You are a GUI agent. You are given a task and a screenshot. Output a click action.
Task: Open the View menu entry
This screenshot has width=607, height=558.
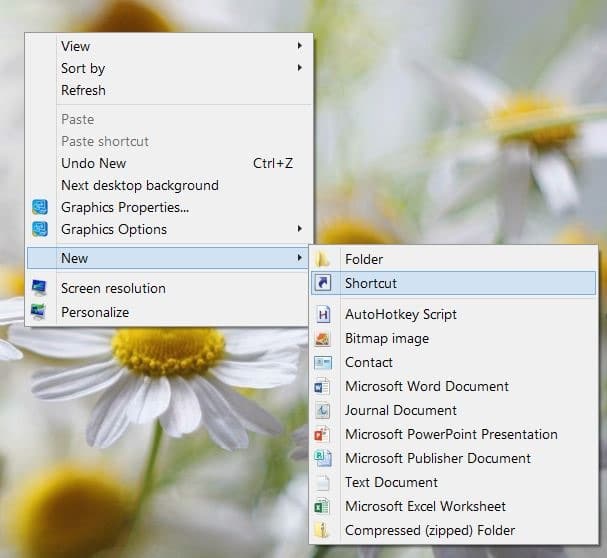[x=169, y=46]
